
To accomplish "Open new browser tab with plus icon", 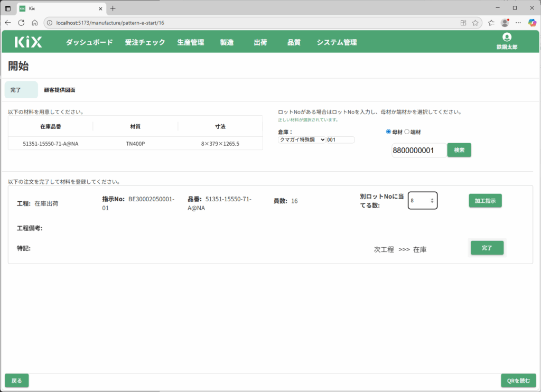I will [113, 8].
